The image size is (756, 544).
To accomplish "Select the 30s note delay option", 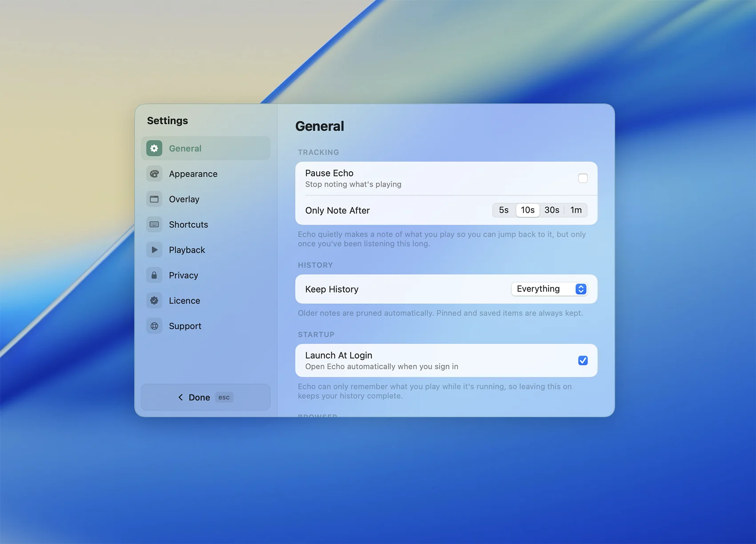I will 552,210.
